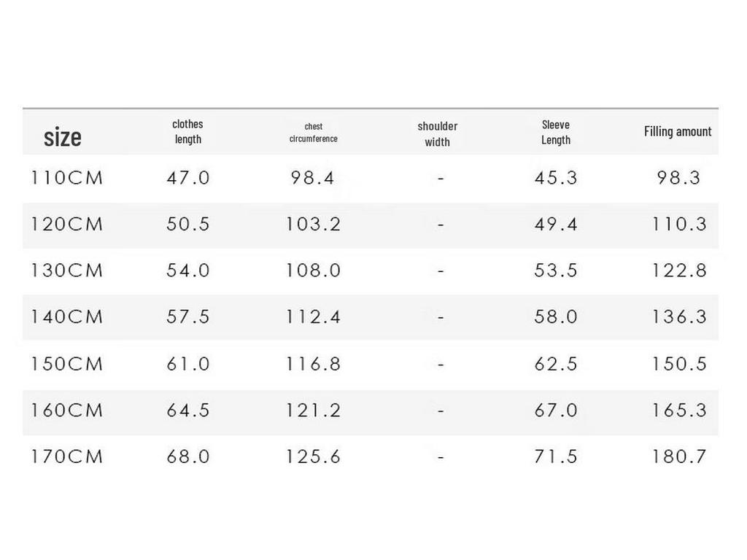Select the 140CM size row label
747x560 pixels.
[x=66, y=316]
